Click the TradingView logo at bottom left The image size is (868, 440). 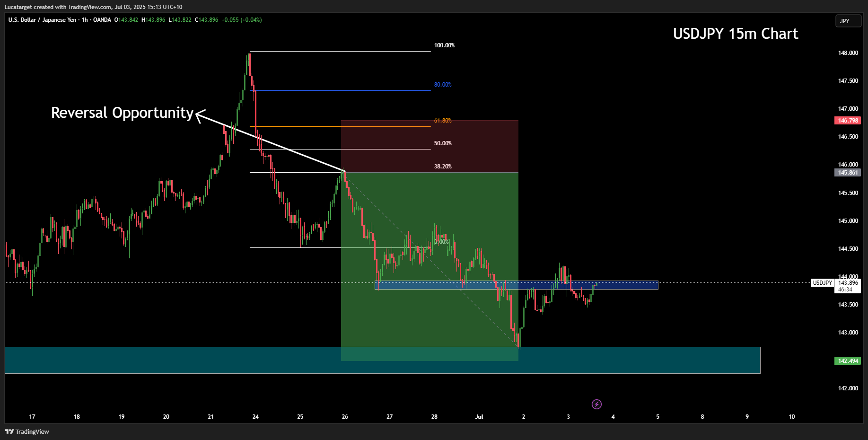click(27, 431)
